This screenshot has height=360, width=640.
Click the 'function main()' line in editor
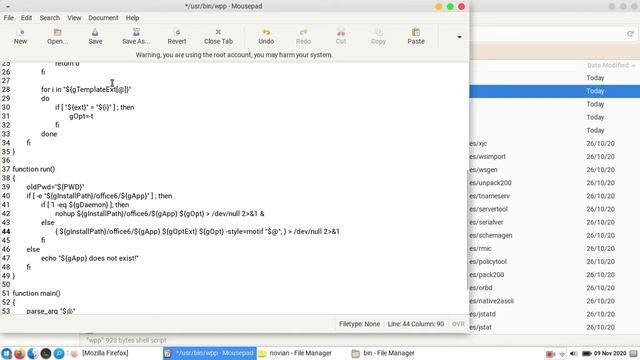click(x=37, y=293)
